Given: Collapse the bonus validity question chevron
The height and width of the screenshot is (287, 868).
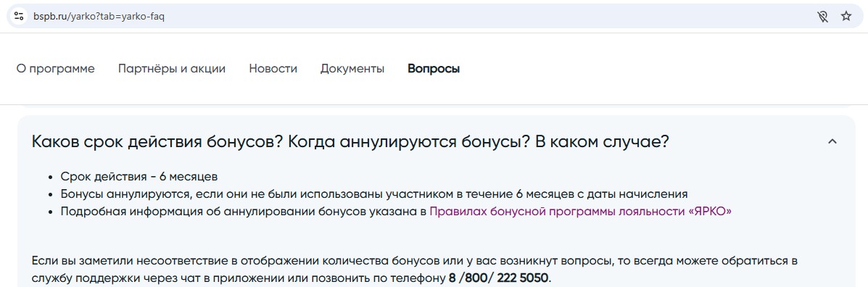Looking at the screenshot, I should coord(832,141).
